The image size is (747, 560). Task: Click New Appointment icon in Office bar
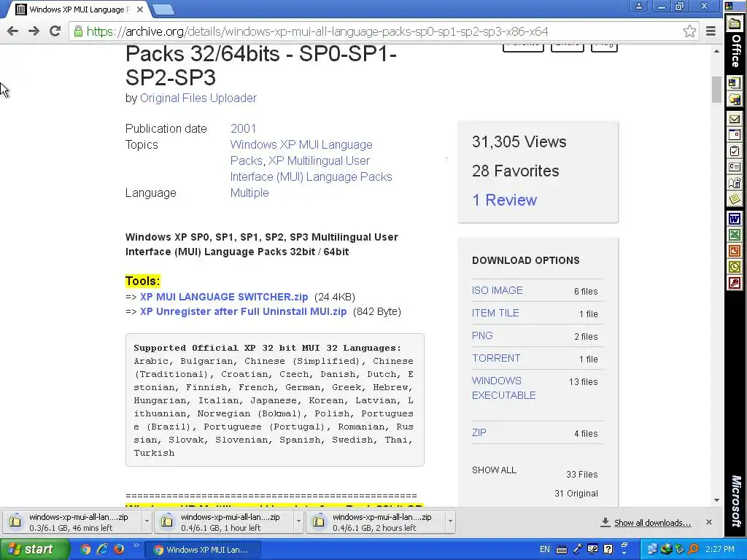tap(735, 135)
